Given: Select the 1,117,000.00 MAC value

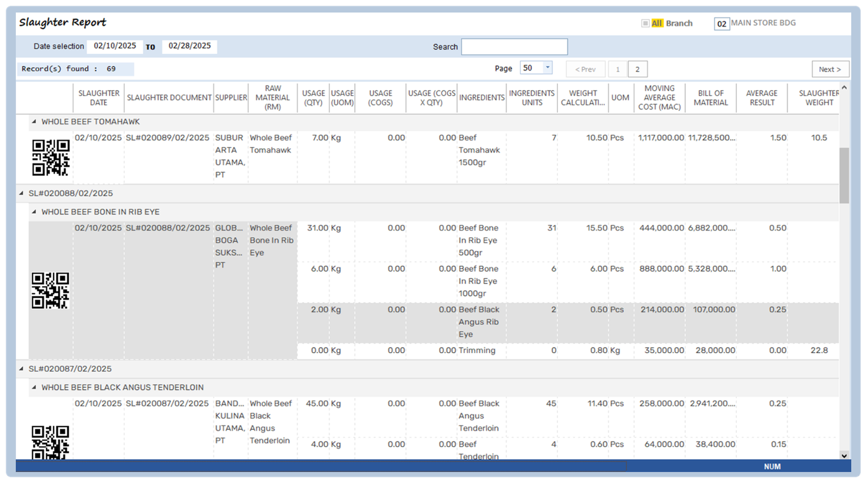Looking at the screenshot, I should (x=661, y=138).
